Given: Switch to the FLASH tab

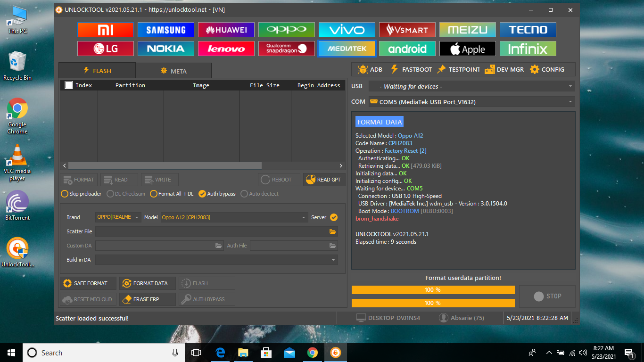Looking at the screenshot, I should (x=97, y=70).
